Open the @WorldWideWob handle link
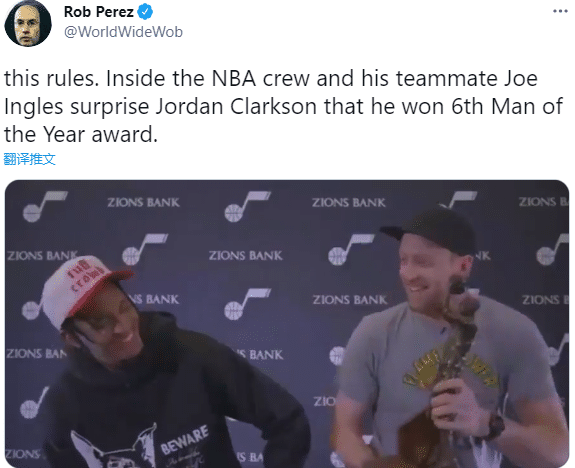Image resolution: width=575 pixels, height=468 pixels. click(123, 32)
